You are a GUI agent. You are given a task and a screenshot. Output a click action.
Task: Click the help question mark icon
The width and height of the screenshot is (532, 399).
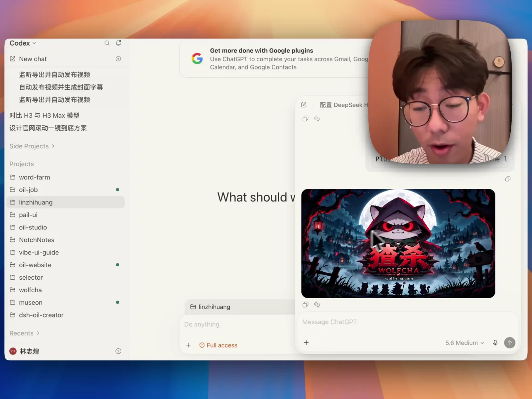(x=118, y=351)
